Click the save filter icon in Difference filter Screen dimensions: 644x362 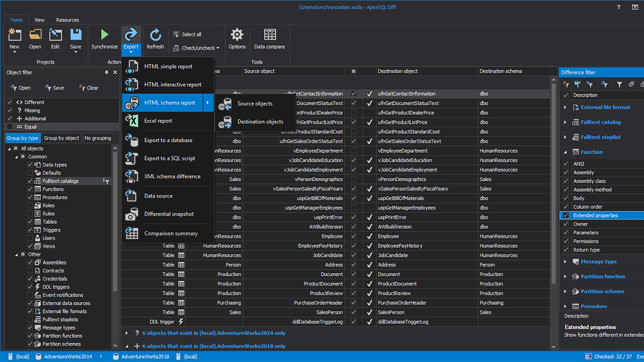coord(577,83)
